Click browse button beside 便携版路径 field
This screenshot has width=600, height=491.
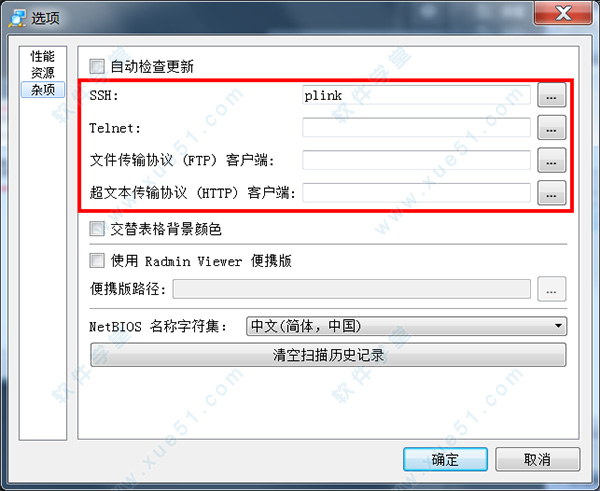[x=551, y=289]
